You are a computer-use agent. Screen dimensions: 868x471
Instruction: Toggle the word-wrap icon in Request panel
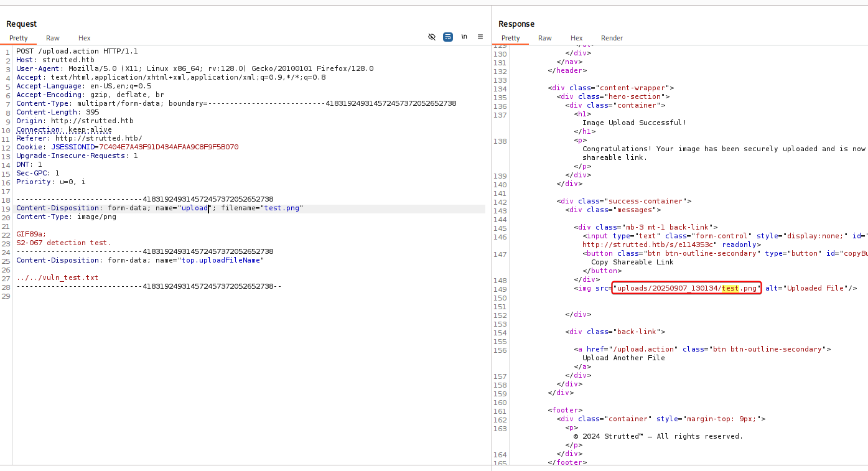click(448, 37)
